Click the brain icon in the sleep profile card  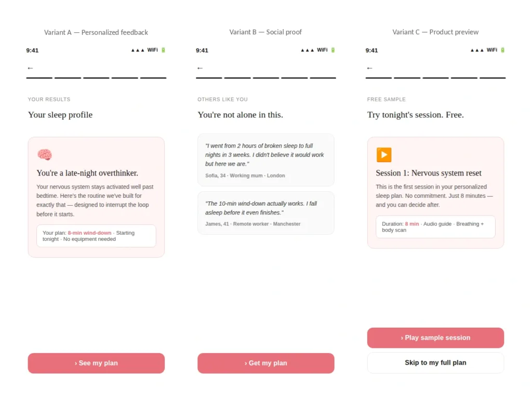tap(45, 154)
